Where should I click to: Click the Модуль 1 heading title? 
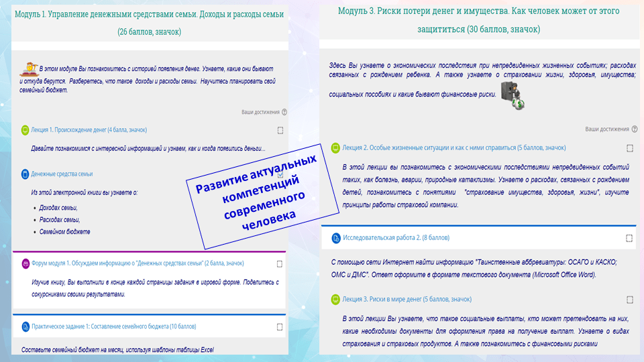pyautogui.click(x=149, y=23)
